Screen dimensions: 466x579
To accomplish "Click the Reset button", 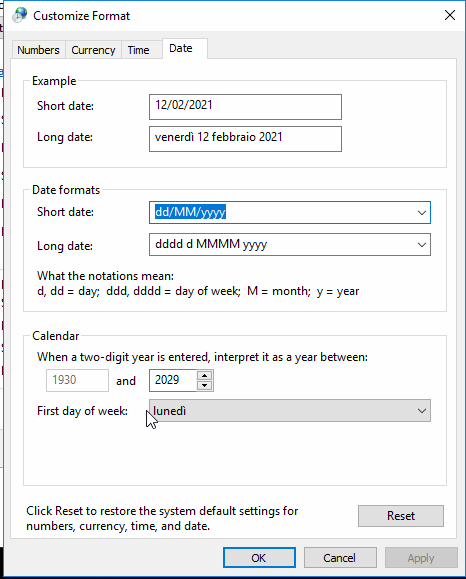I will point(401,516).
